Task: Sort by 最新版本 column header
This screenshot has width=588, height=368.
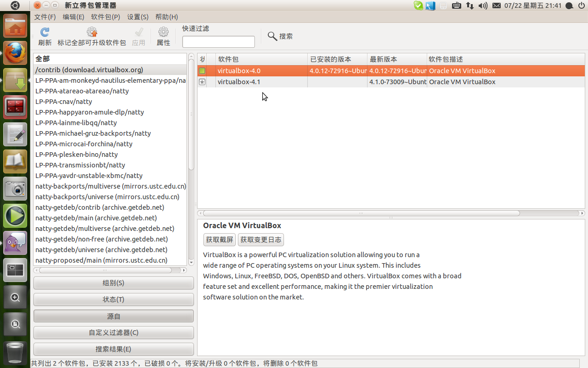Action: [x=397, y=59]
